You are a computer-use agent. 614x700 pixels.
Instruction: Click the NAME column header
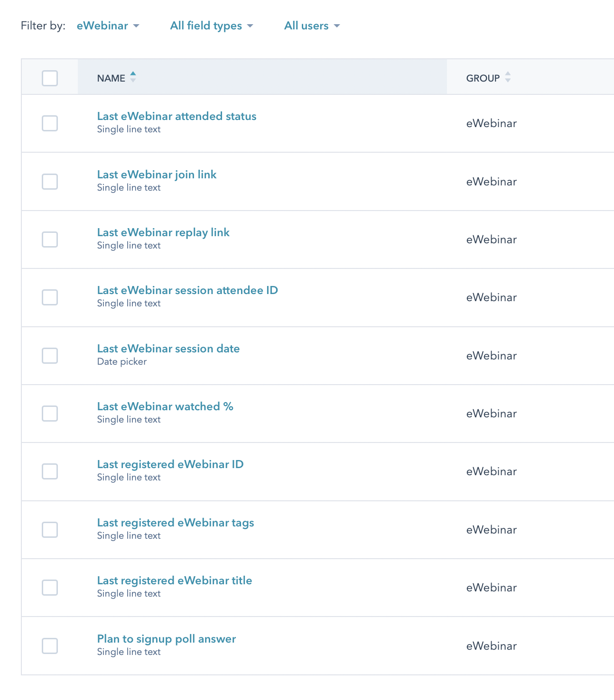click(111, 78)
